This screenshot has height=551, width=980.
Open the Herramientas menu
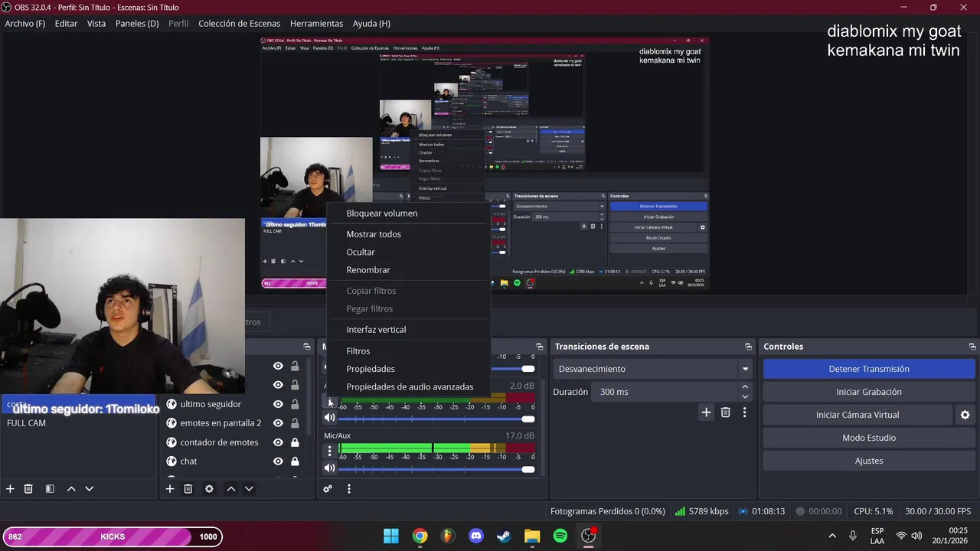click(x=316, y=24)
